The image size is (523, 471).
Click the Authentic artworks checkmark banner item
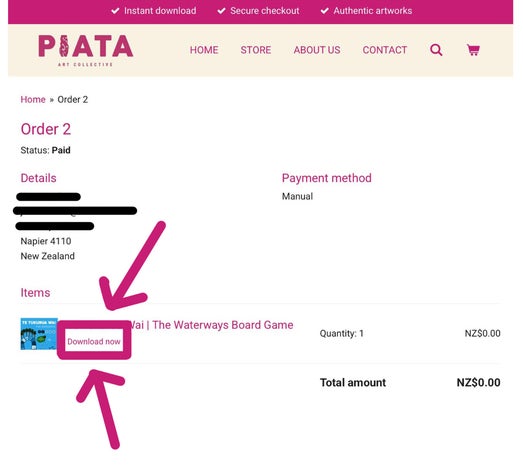(366, 11)
